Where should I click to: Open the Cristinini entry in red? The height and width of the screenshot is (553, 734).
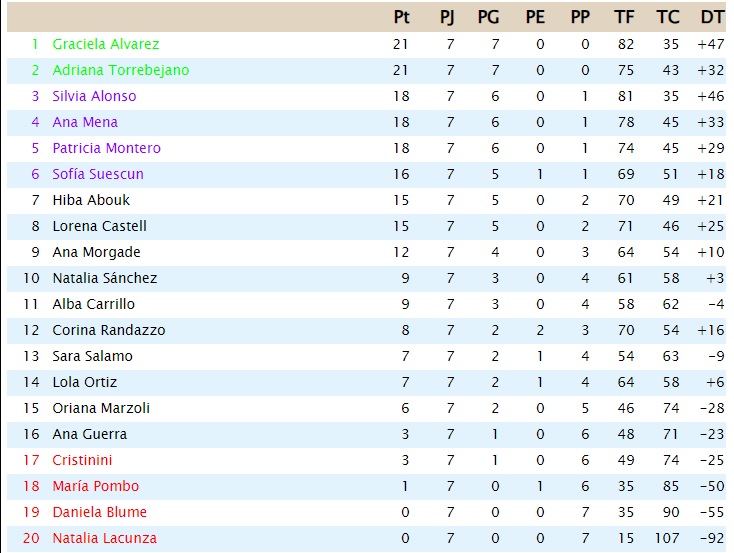(x=82, y=460)
